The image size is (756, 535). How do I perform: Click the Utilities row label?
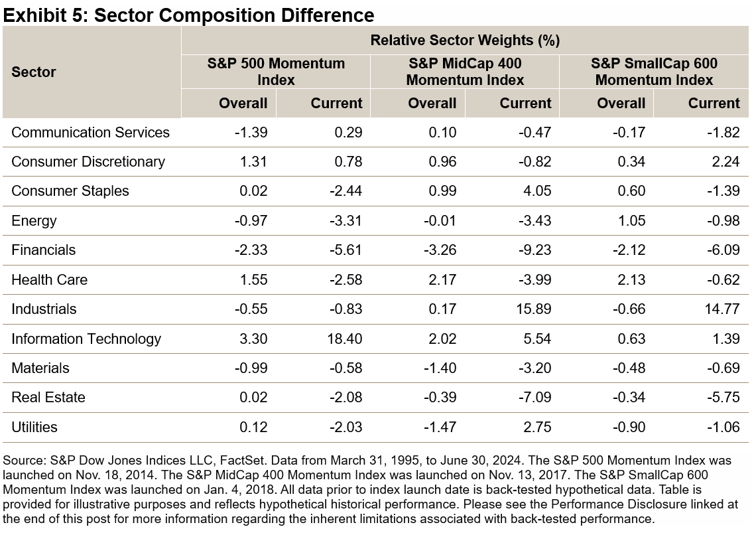[x=34, y=427]
